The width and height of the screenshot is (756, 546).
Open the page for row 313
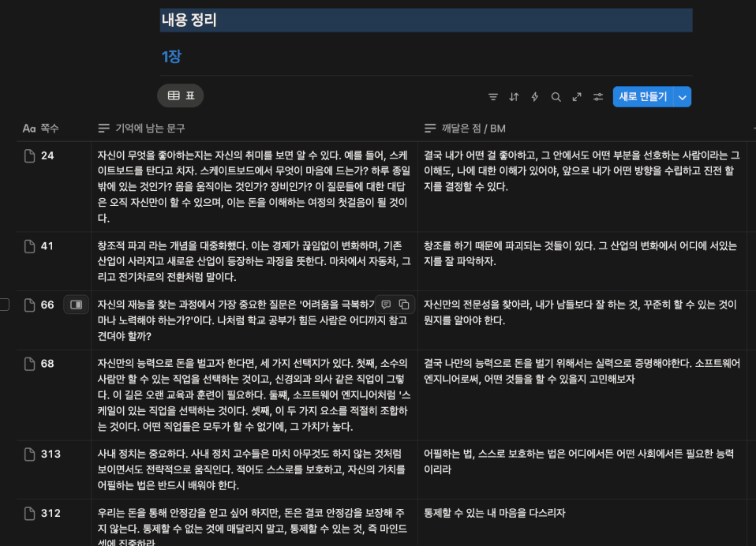click(x=51, y=454)
